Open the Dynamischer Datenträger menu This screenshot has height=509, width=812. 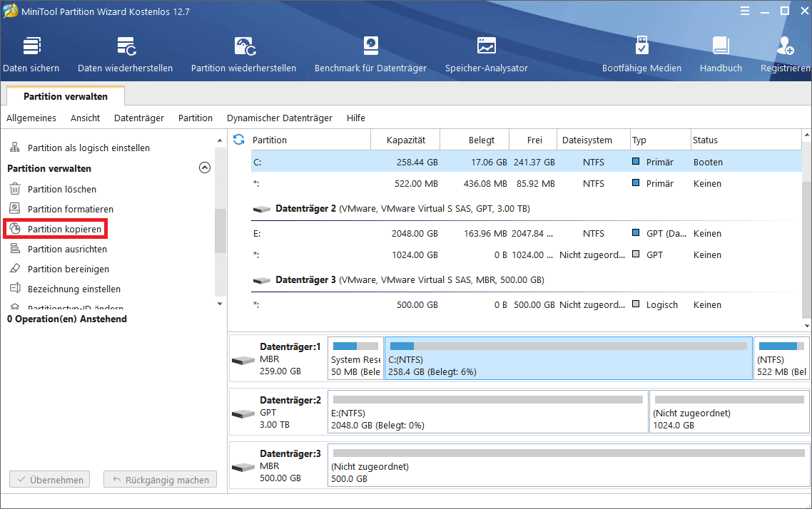(280, 118)
